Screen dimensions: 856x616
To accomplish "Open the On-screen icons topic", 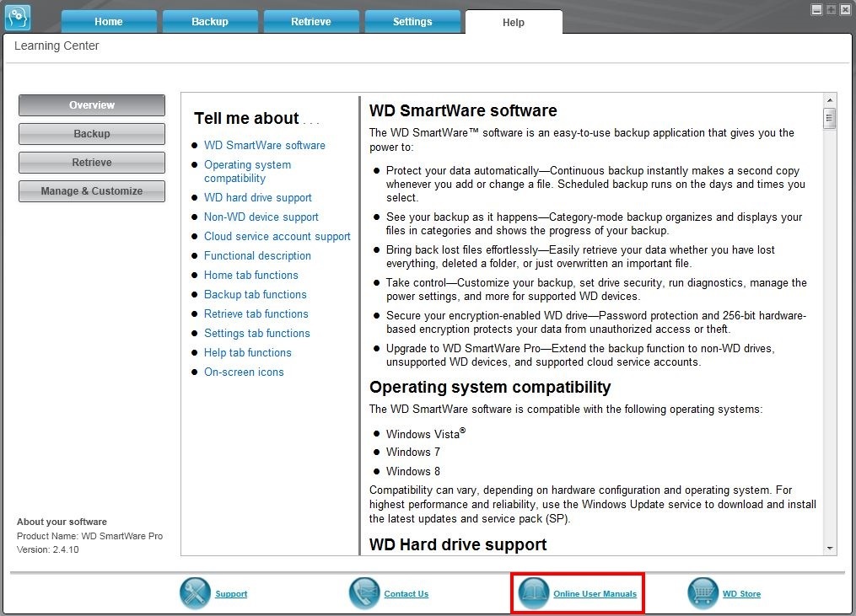I will 244,372.
